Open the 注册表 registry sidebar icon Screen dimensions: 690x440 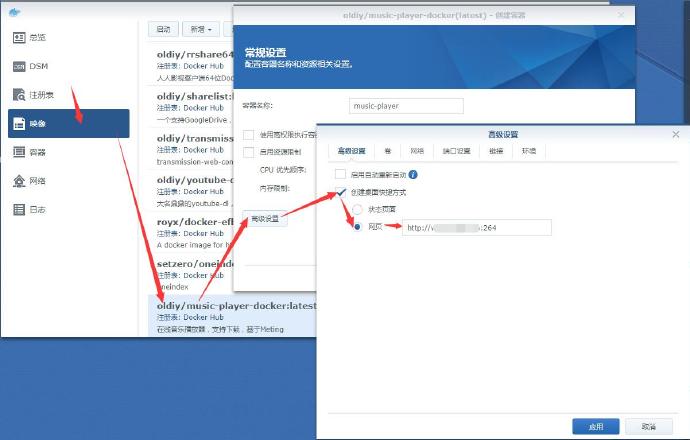[x=20, y=95]
